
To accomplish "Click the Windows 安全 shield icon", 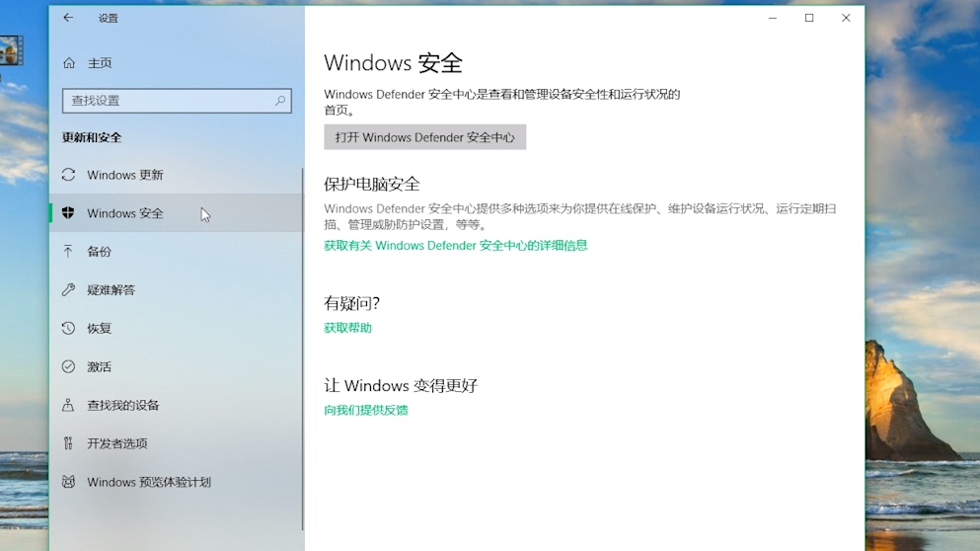I will 68,212.
